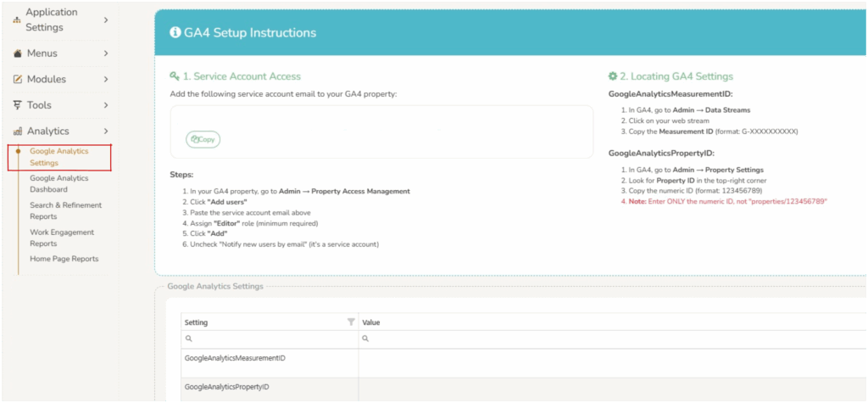Open Google Analytics Settings menu item
868x403 pixels.
(x=58, y=157)
